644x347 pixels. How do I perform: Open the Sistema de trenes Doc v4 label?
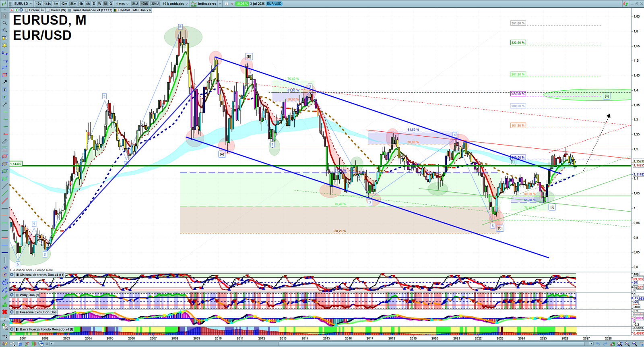click(x=42, y=275)
